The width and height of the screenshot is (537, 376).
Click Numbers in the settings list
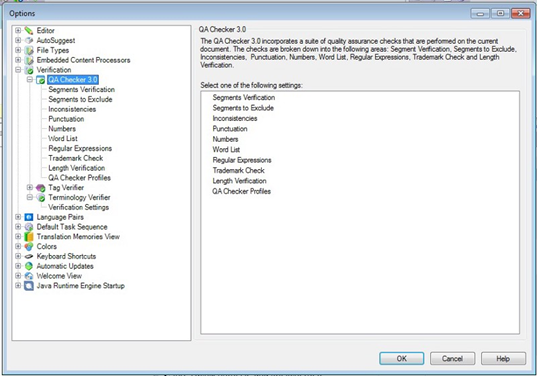pyautogui.click(x=225, y=139)
